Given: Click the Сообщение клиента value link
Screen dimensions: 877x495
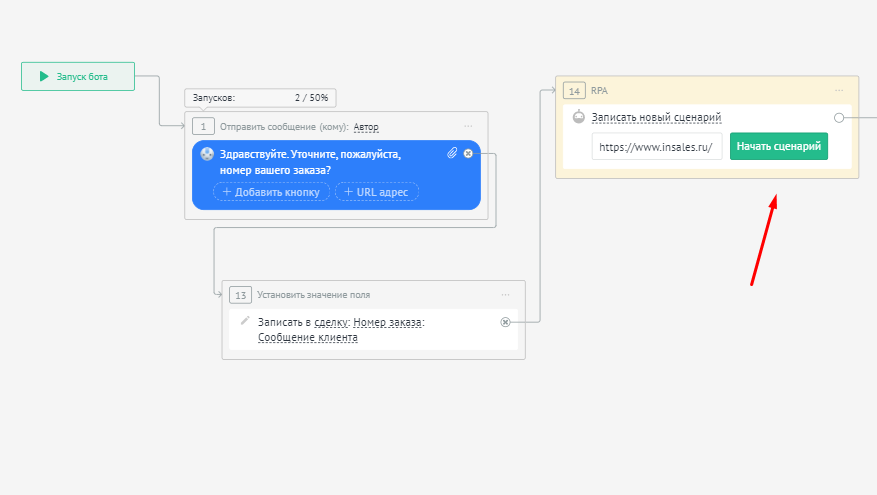Looking at the screenshot, I should coord(307,337).
